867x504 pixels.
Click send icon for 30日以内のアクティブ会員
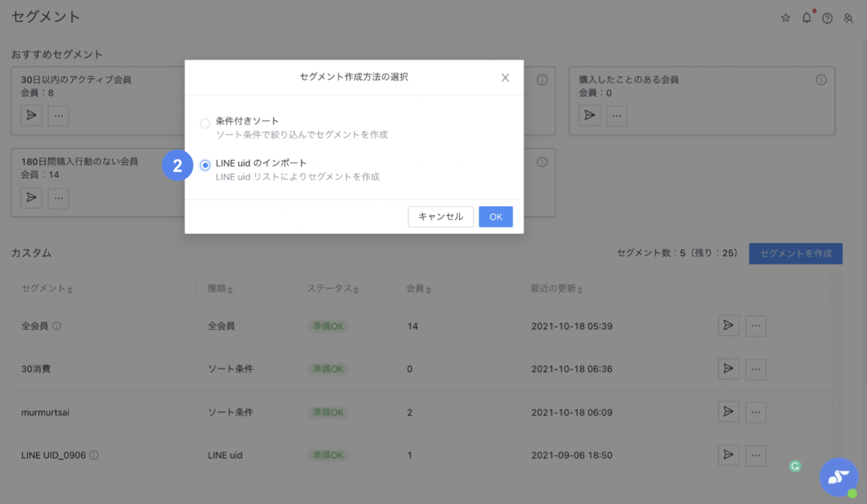click(x=32, y=115)
